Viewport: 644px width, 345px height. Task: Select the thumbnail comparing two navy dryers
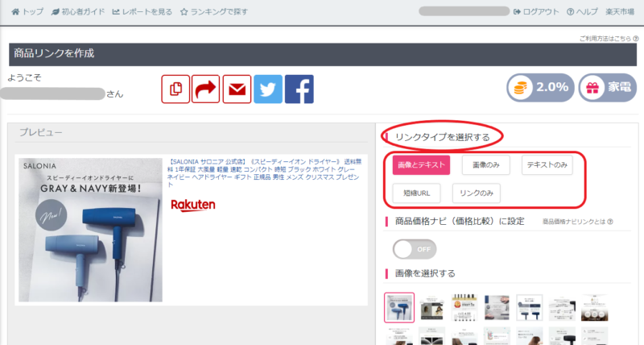[530, 308]
